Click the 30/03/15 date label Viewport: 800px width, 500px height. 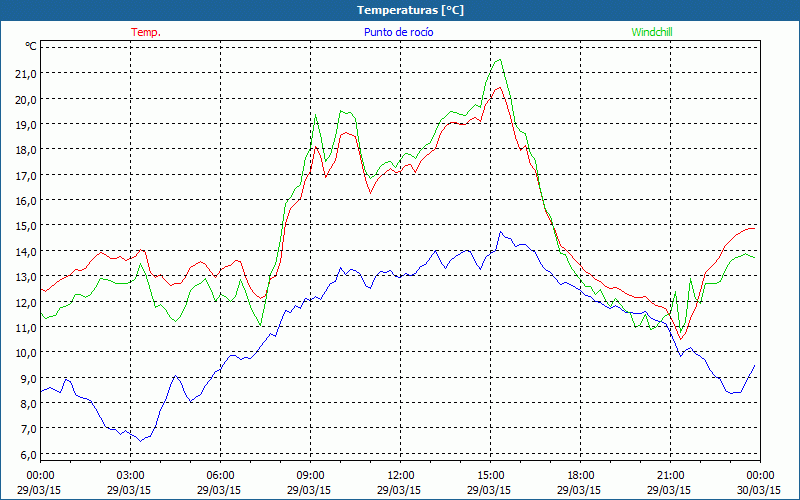click(759, 490)
